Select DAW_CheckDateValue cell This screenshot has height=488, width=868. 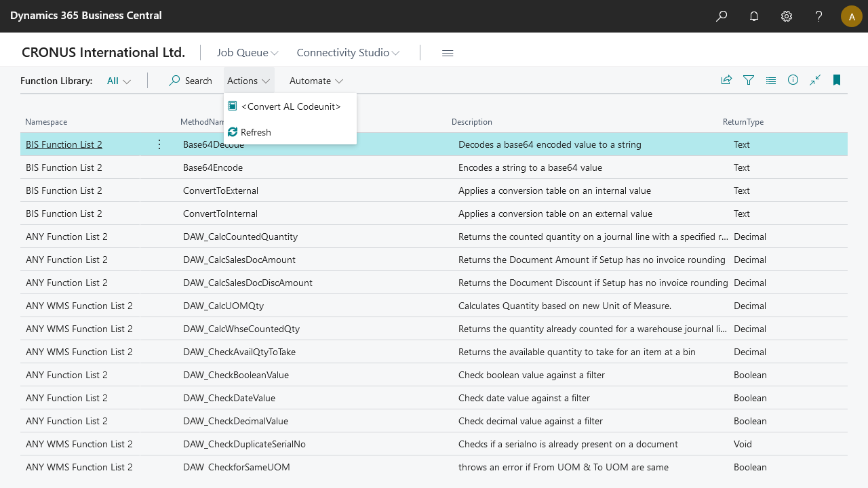(x=229, y=398)
